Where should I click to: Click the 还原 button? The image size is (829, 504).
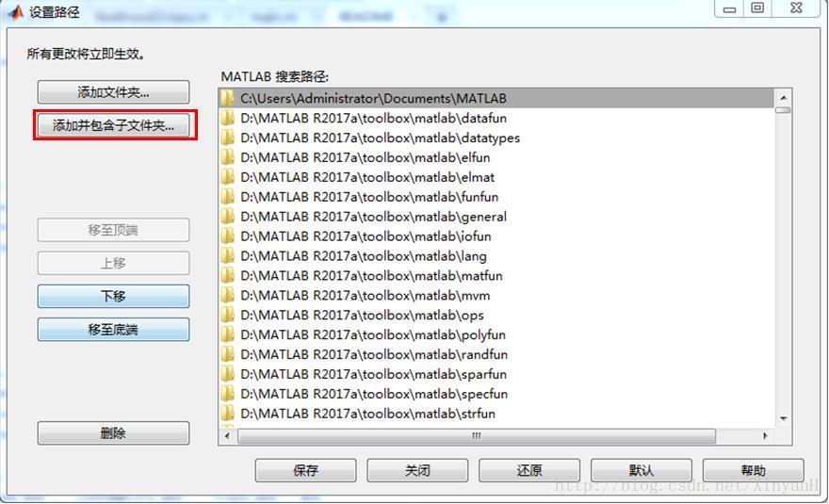529,470
